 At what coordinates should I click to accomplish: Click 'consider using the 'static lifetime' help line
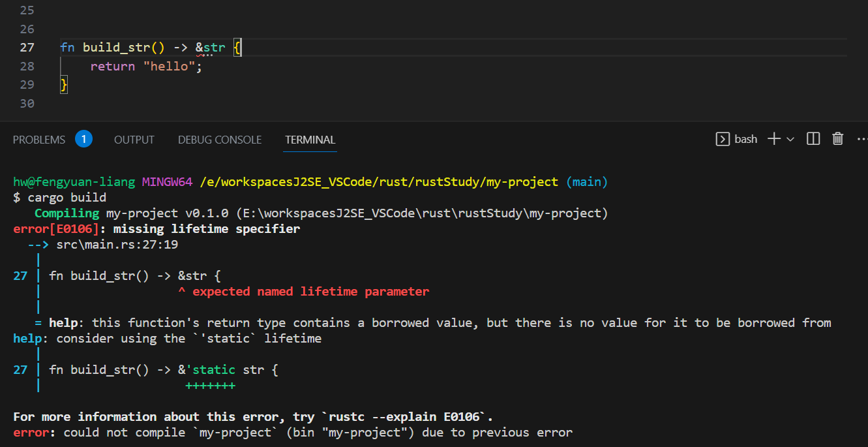pos(168,339)
